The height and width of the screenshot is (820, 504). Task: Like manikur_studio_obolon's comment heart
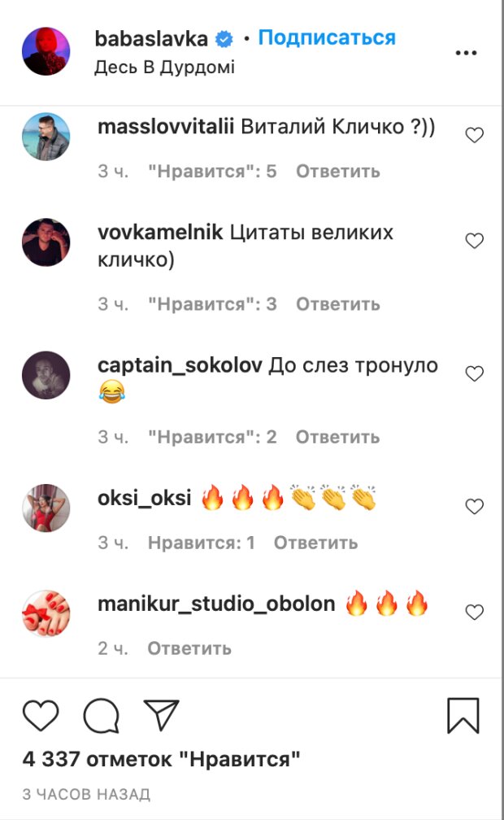pos(474,612)
